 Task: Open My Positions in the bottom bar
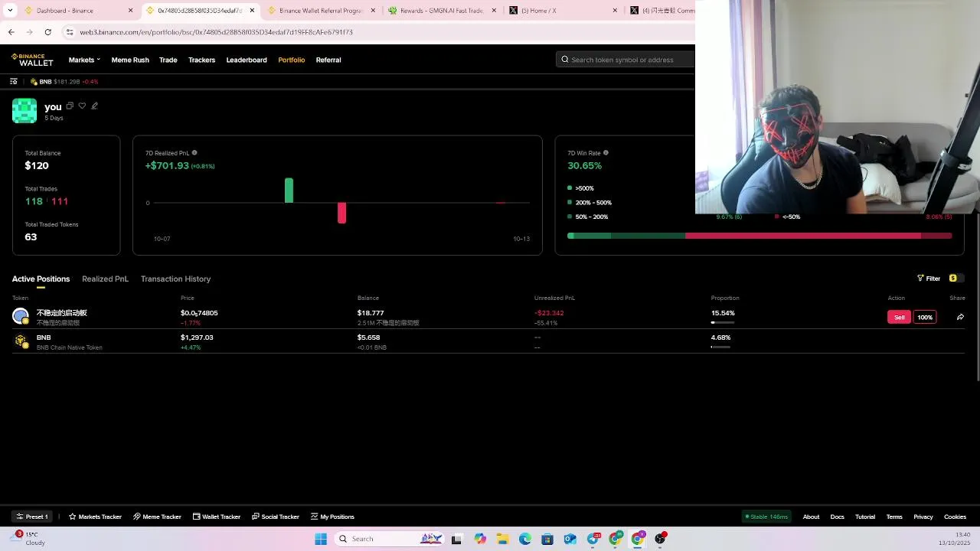click(332, 517)
